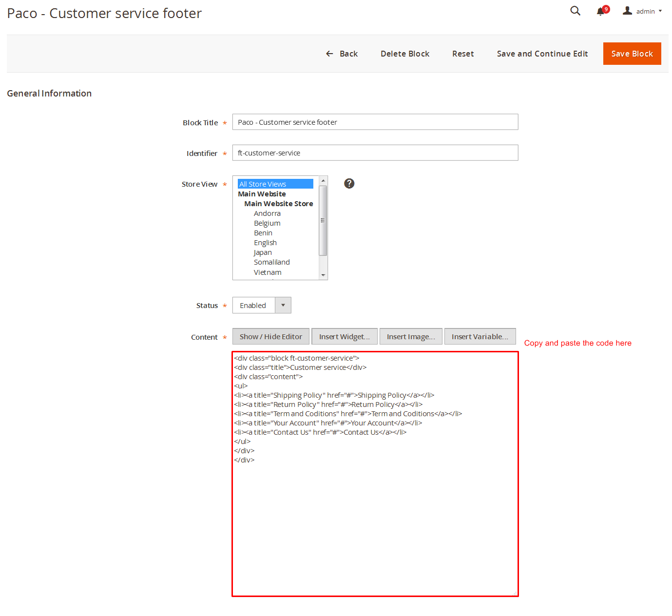Click Insert Variable... button
This screenshot has width=672, height=616.
(480, 337)
